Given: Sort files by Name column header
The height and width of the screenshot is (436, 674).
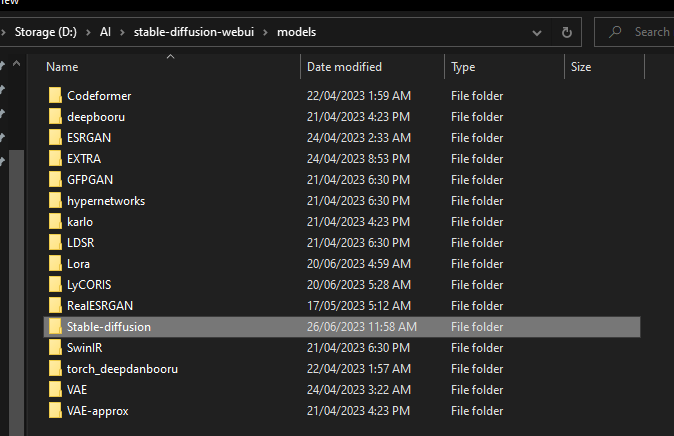Looking at the screenshot, I should coord(62,67).
